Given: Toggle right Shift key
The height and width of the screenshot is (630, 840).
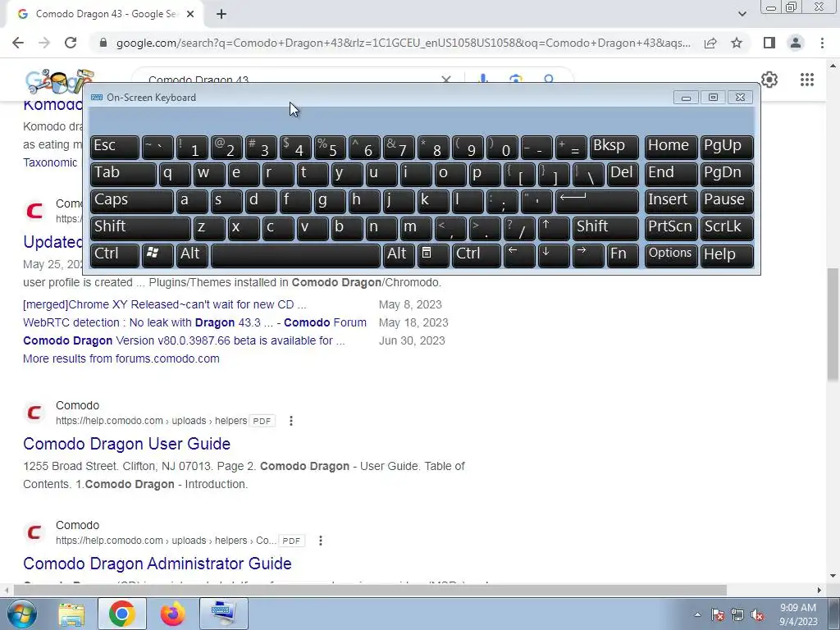Looking at the screenshot, I should coord(605,229).
